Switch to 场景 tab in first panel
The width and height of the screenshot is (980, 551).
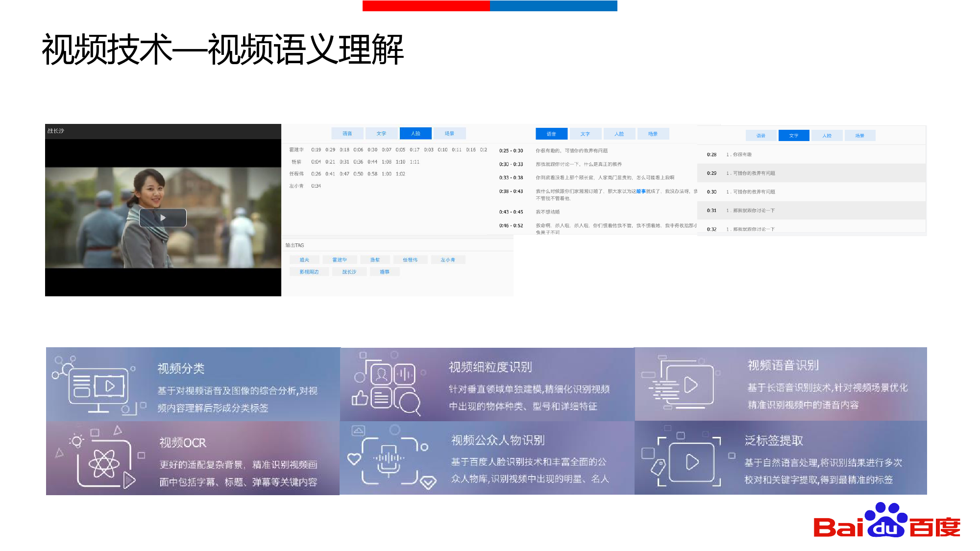449,133
